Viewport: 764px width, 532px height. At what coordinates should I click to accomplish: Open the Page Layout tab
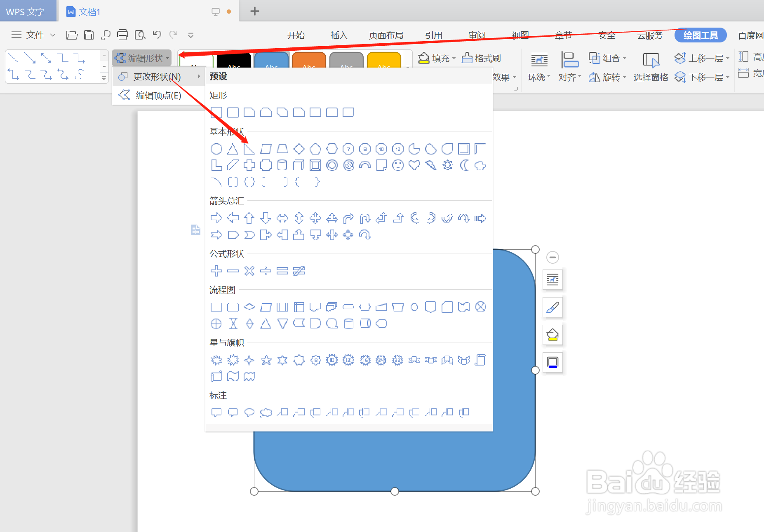[386, 35]
